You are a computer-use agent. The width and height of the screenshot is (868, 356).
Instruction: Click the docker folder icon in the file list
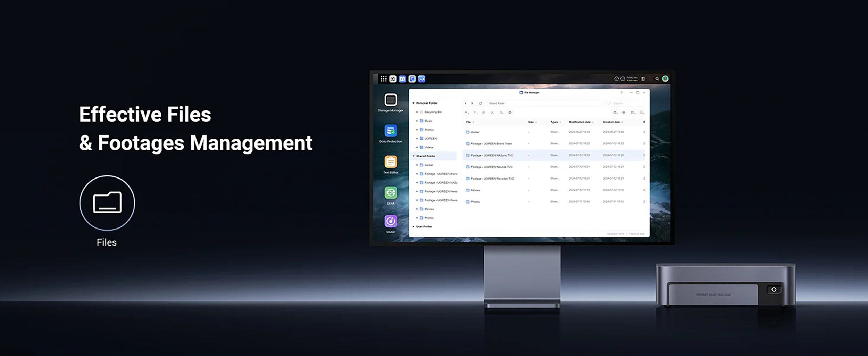click(468, 132)
